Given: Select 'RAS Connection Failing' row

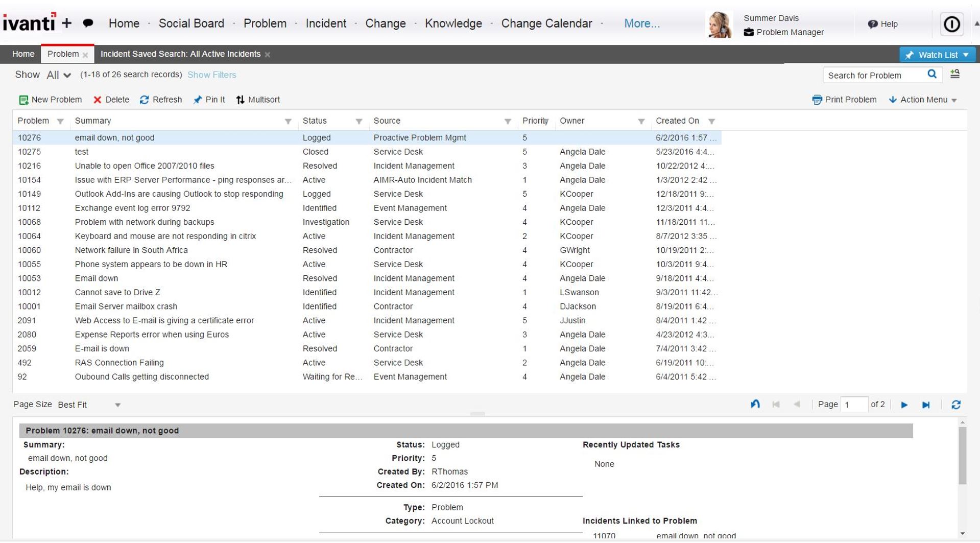Looking at the screenshot, I should 367,363.
